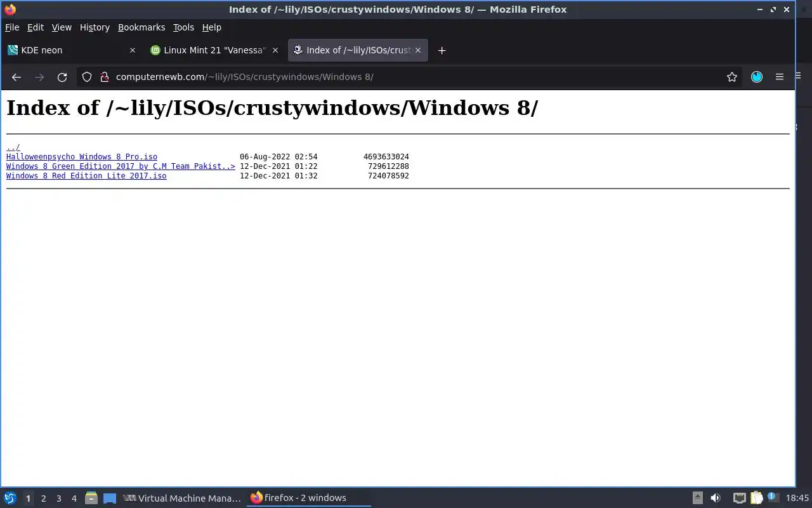Reload the current page
Screen dimensions: 812x508
click(62, 77)
